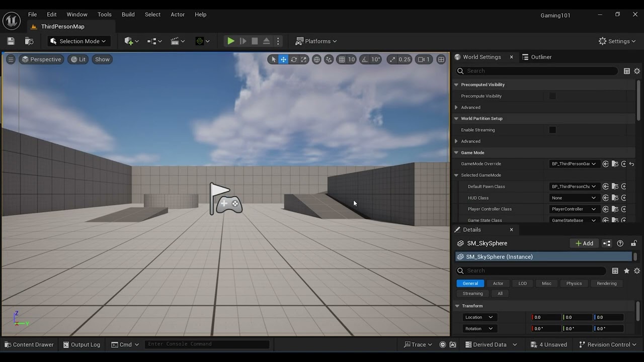
Task: Use selected asset for HUD Class arrow icon
Action: (606, 198)
